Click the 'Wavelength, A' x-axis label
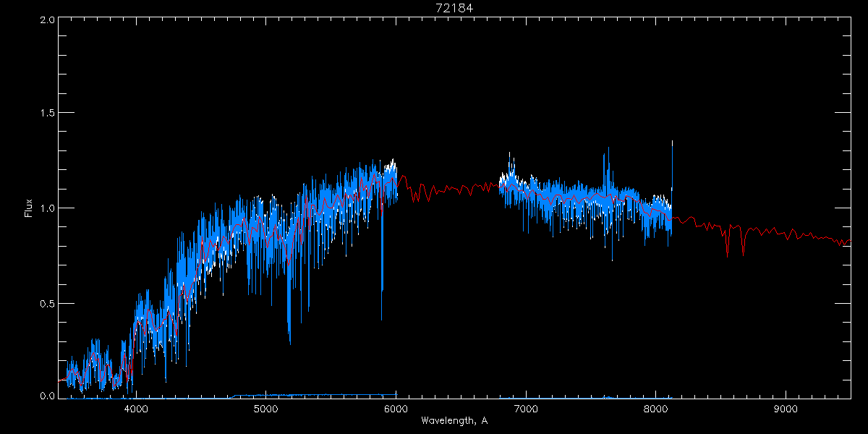The width and height of the screenshot is (868, 434). click(454, 421)
